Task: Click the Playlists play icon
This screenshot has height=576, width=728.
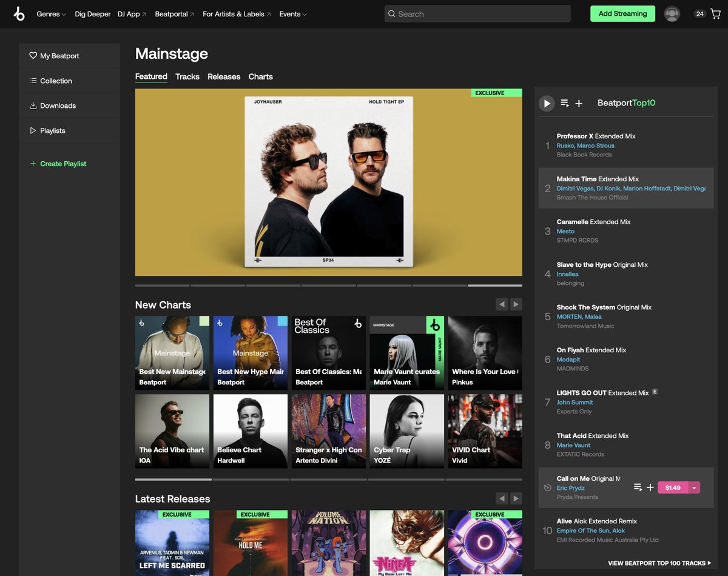Action: (33, 130)
